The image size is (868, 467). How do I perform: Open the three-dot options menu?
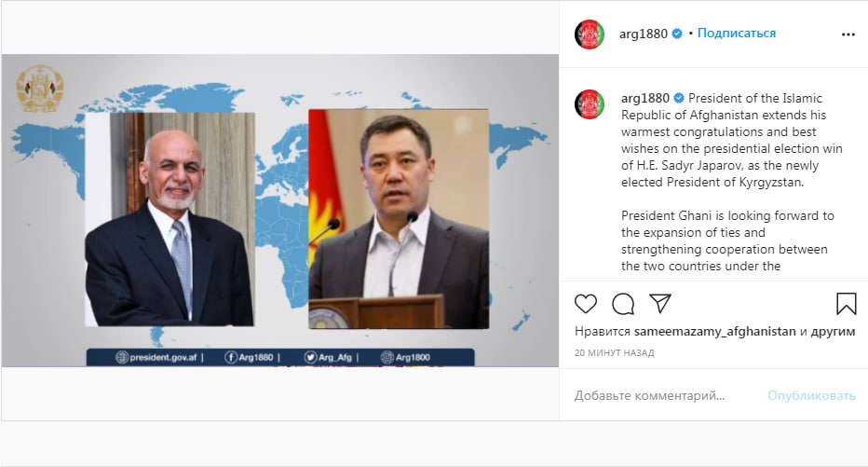click(848, 34)
